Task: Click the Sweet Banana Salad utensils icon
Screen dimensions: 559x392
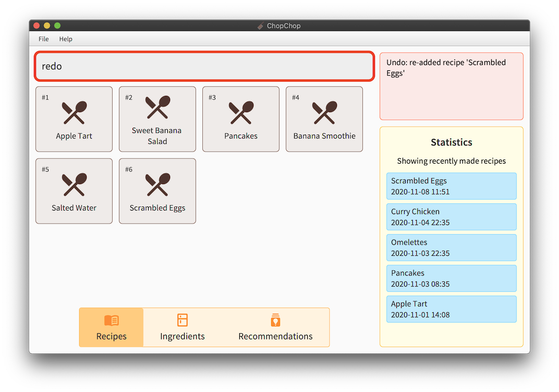Action: pos(157,107)
